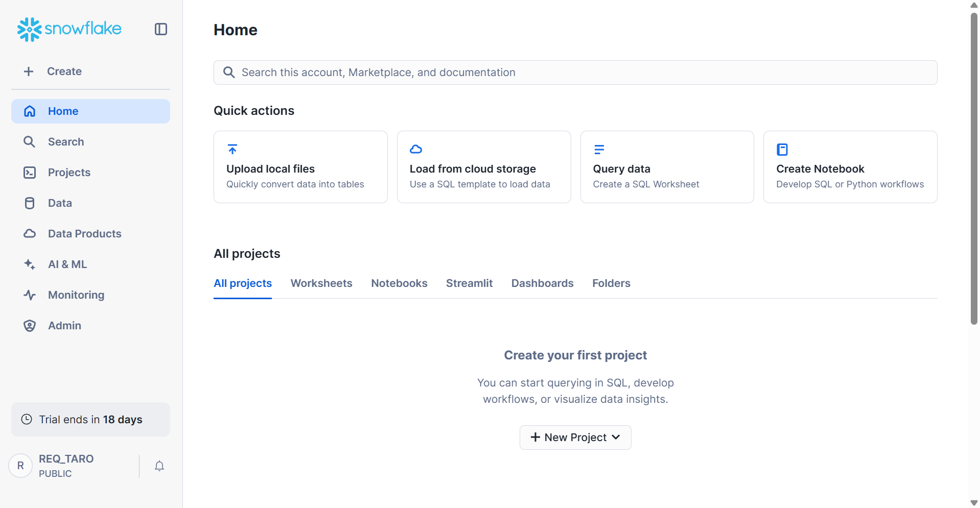Click the Snowflake logo
Viewport: 980px width, 508px height.
tap(69, 29)
